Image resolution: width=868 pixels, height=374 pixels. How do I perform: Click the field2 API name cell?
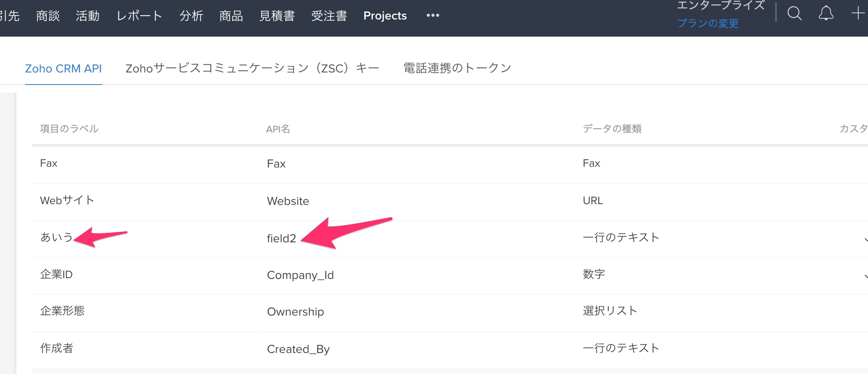point(282,238)
